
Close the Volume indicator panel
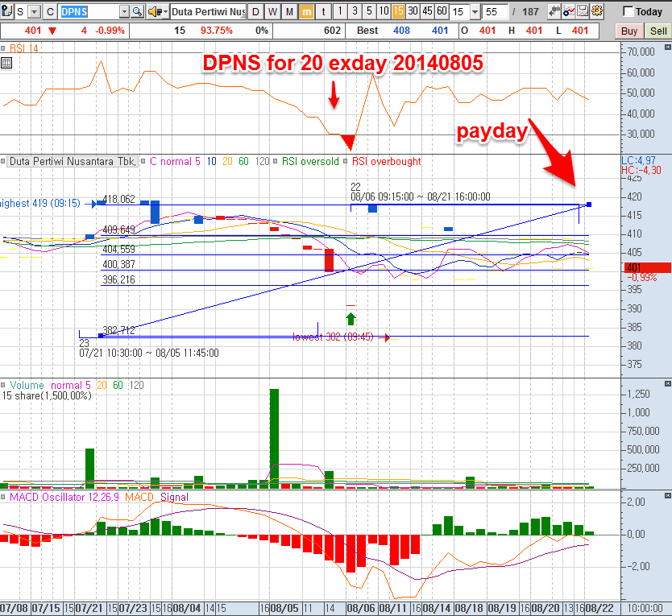point(668,383)
